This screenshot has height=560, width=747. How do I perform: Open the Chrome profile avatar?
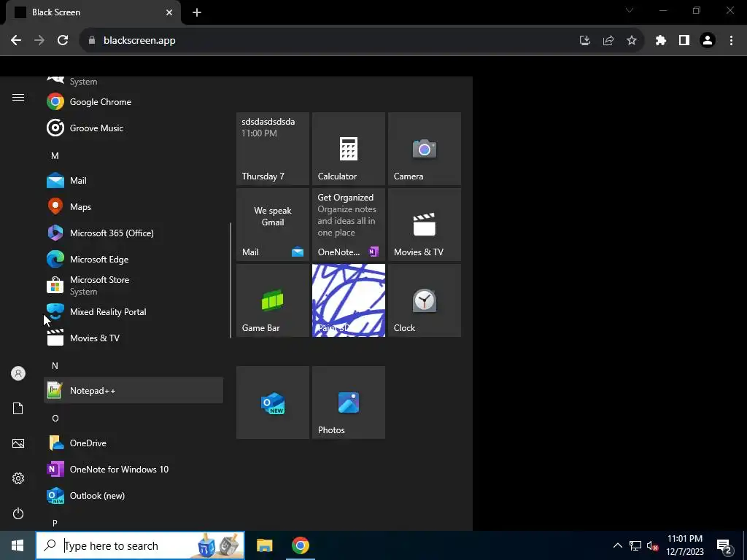pyautogui.click(x=708, y=41)
